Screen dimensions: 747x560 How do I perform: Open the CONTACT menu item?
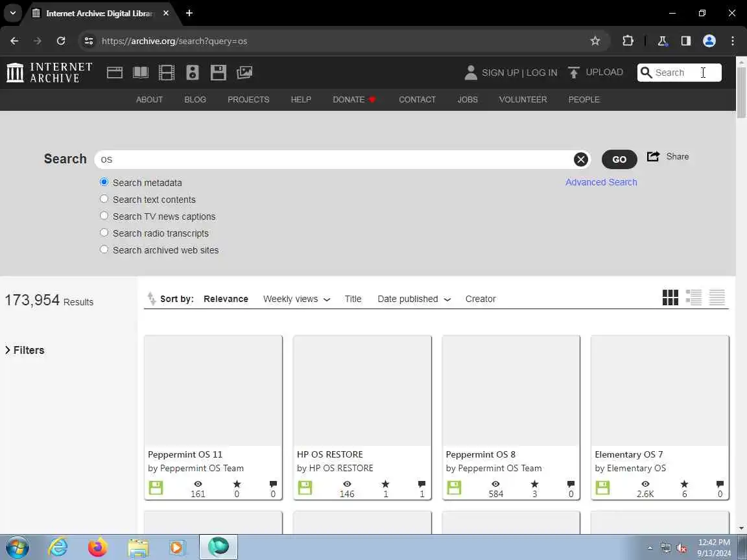point(418,100)
